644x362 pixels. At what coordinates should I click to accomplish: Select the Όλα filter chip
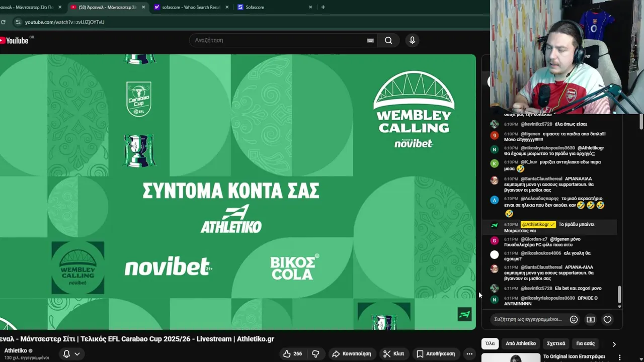tap(490, 343)
